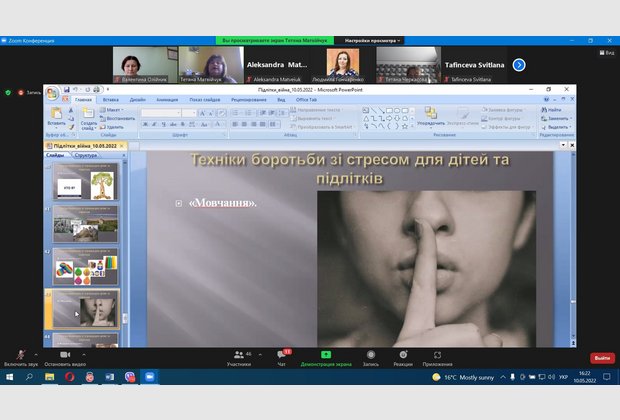
Task: Stop the camera with Остановить видео
Action: pos(65,354)
